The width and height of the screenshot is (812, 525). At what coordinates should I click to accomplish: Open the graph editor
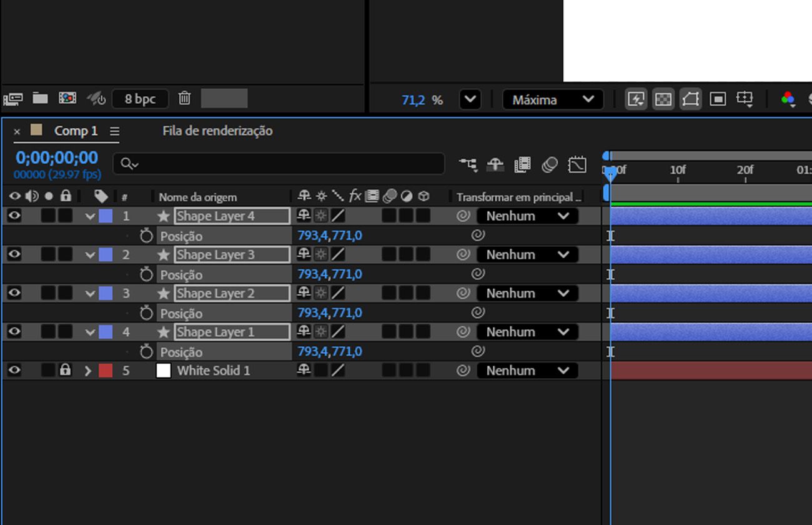577,164
